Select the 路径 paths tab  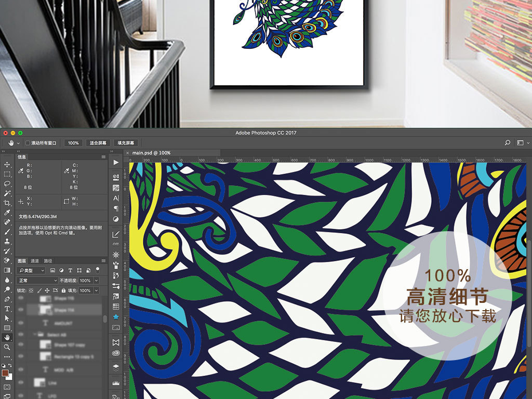48,261
